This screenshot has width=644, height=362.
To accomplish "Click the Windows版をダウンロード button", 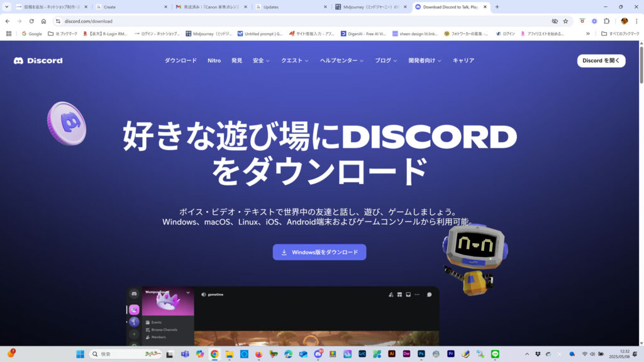I will 319,252.
